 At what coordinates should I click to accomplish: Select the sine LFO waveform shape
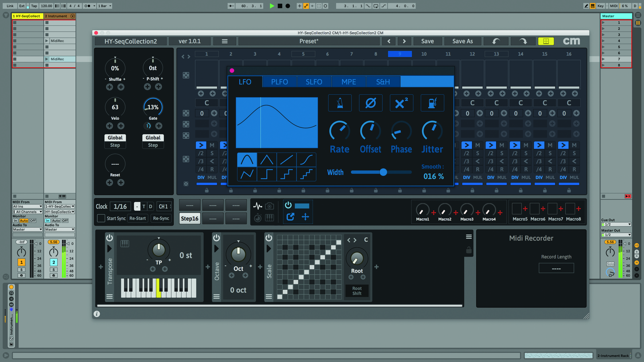(x=247, y=160)
